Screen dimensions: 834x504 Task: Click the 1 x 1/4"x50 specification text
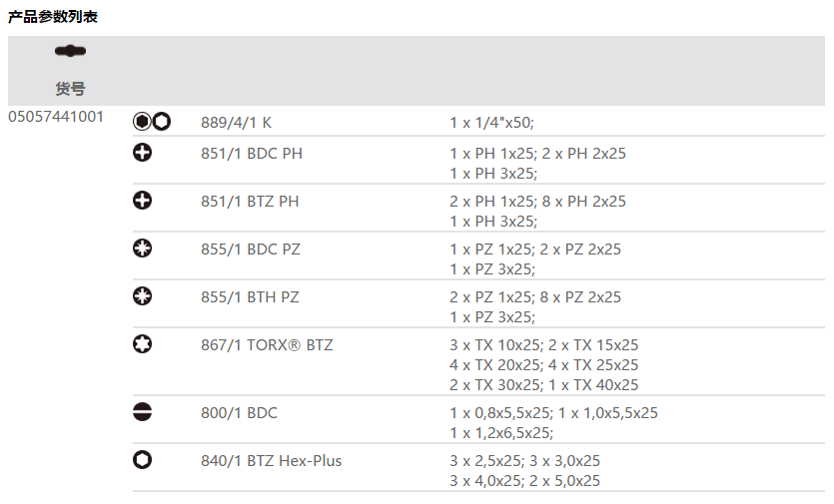[x=491, y=123]
